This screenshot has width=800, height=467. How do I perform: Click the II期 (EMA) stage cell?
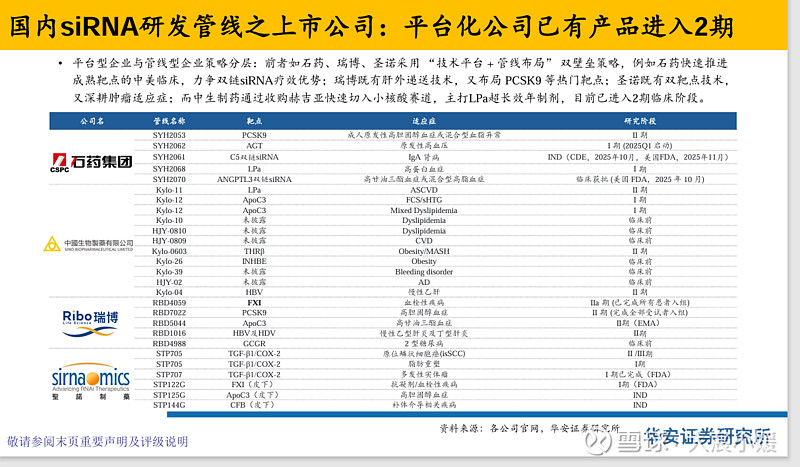[638, 323]
